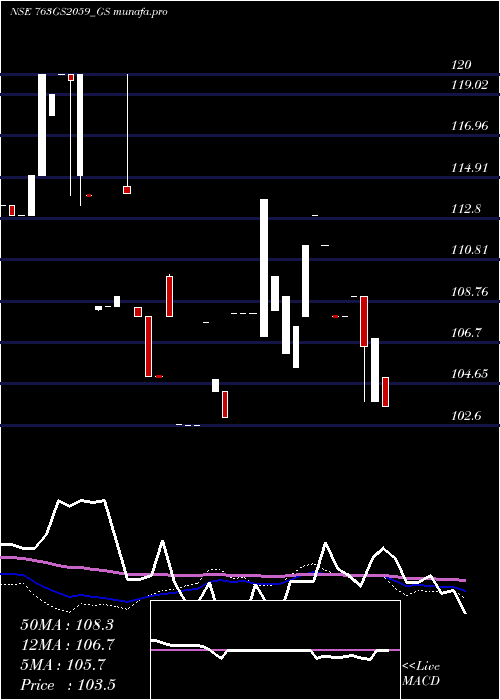Click the tall white candlestick rising above 112.8

pyautogui.click(x=264, y=268)
